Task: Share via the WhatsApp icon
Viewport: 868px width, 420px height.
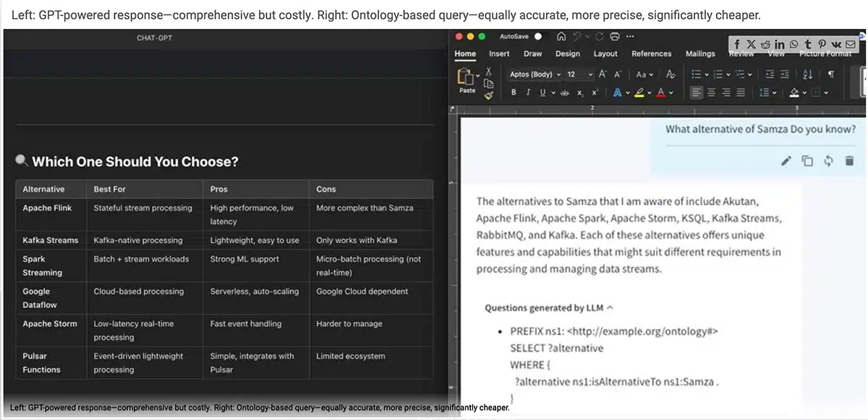Action: pyautogui.click(x=794, y=45)
